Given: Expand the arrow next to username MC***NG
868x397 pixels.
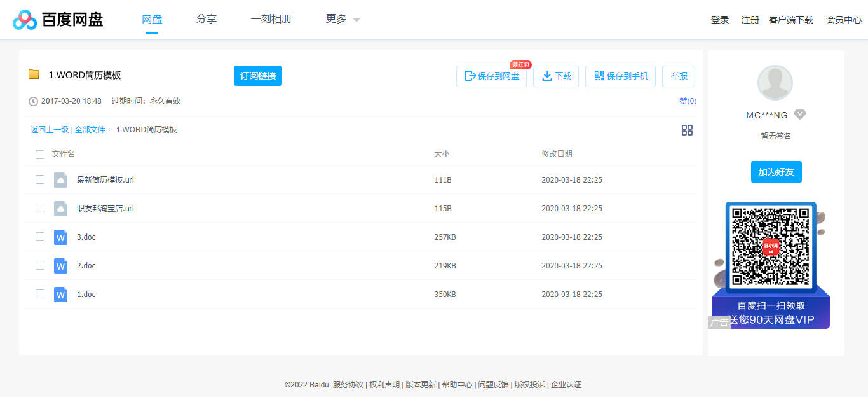Looking at the screenshot, I should point(799,115).
